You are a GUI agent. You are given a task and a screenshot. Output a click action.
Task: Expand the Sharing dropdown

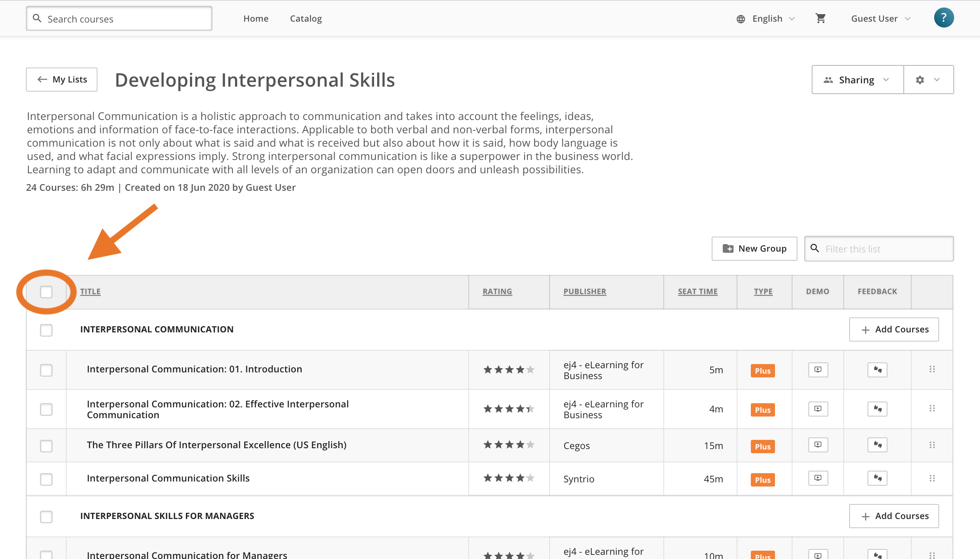[857, 80]
